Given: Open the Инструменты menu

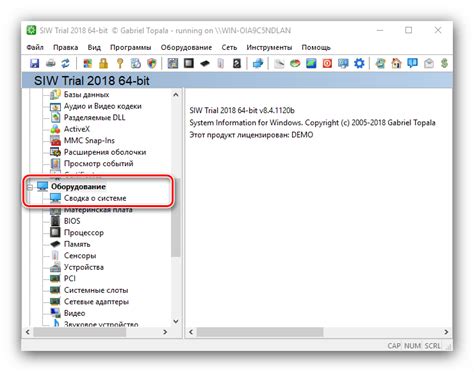Looking at the screenshot, I should (x=269, y=47).
